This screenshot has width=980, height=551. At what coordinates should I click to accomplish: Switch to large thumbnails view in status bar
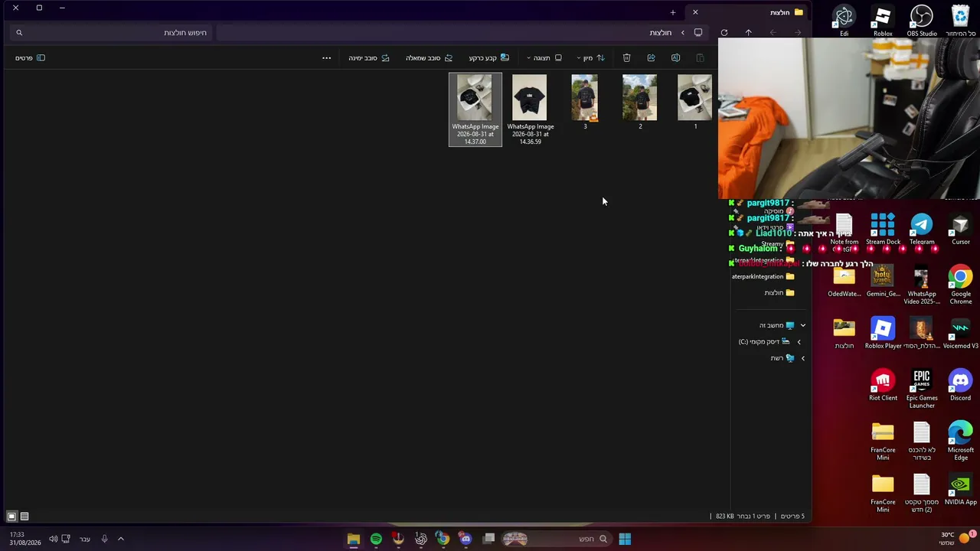tap(11, 517)
